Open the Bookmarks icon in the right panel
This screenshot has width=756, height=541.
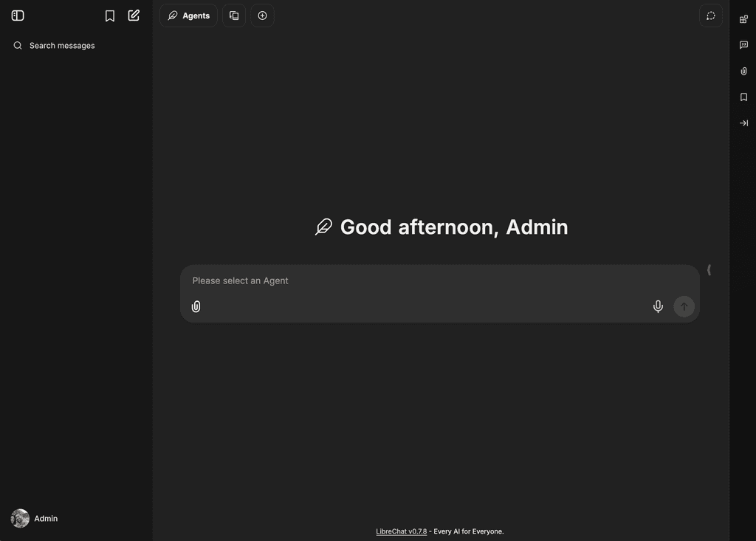point(743,97)
